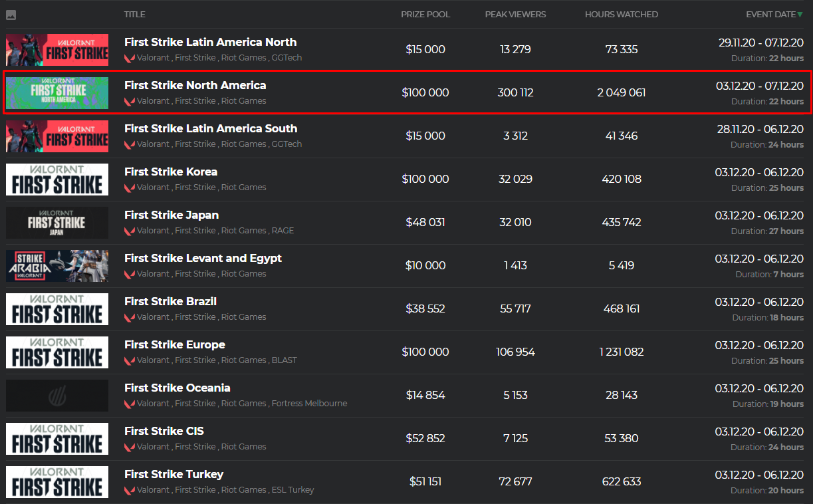The height and width of the screenshot is (504, 813).
Task: Click the Valorant logo icon under First Strike Levant and Egypt
Action: click(130, 274)
